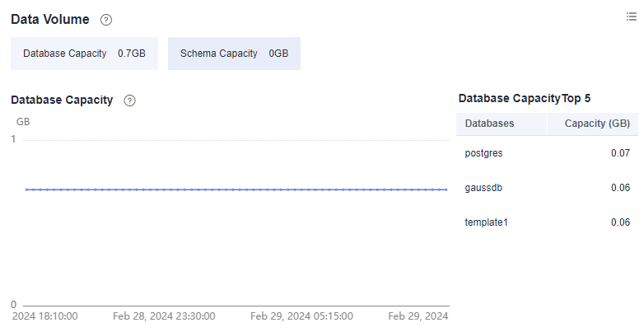Screen dimensions: 644x332
Task: Select the Schema Capacity 0GB tab
Action: pyautogui.click(x=234, y=54)
